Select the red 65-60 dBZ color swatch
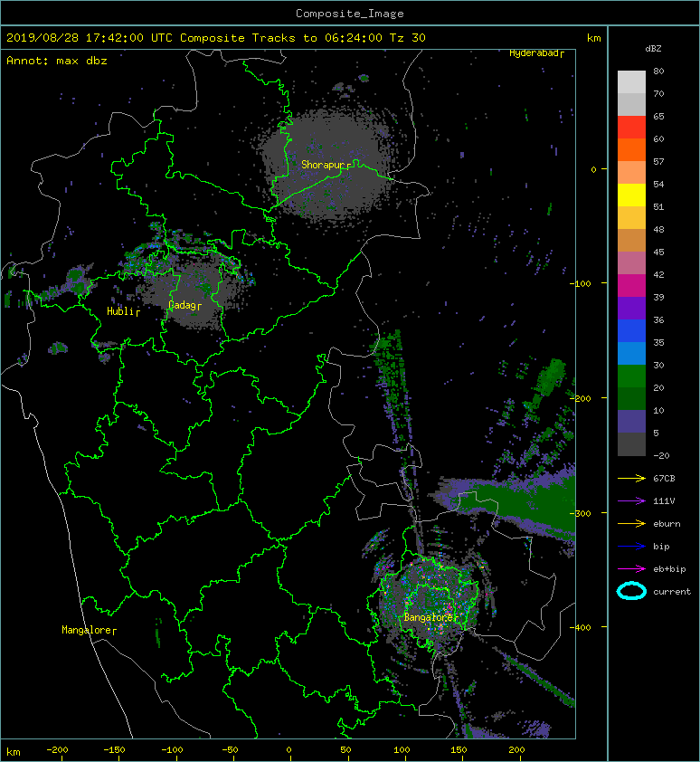This screenshot has height=762, width=700. coord(631,128)
